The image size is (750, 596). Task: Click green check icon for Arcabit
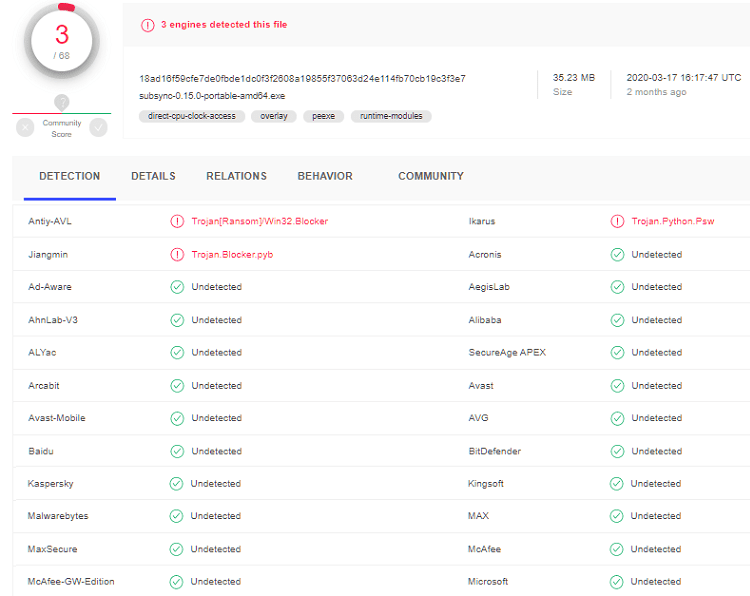[177, 386]
